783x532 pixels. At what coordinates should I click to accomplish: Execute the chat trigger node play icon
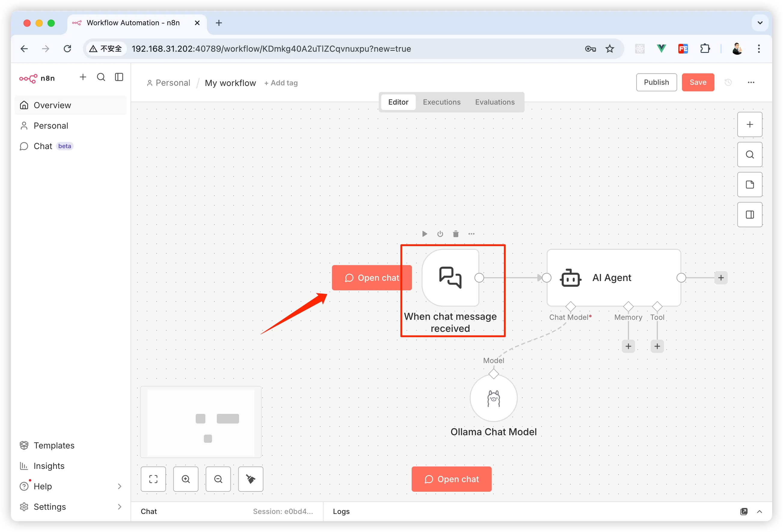pyautogui.click(x=425, y=234)
